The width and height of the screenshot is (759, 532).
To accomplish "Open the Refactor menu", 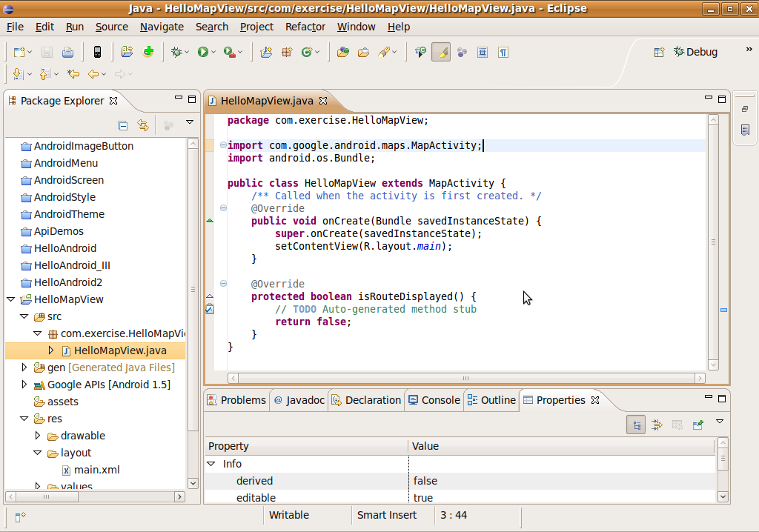I will pyautogui.click(x=305, y=27).
